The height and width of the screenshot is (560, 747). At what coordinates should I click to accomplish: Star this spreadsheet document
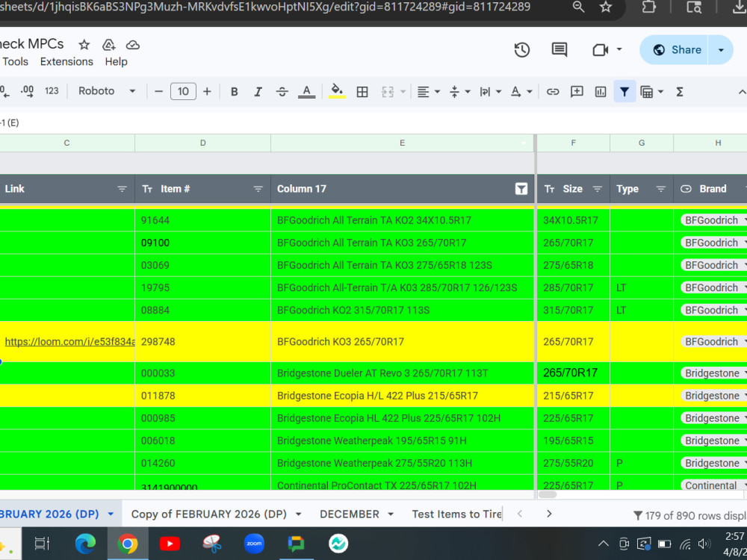coord(84,45)
